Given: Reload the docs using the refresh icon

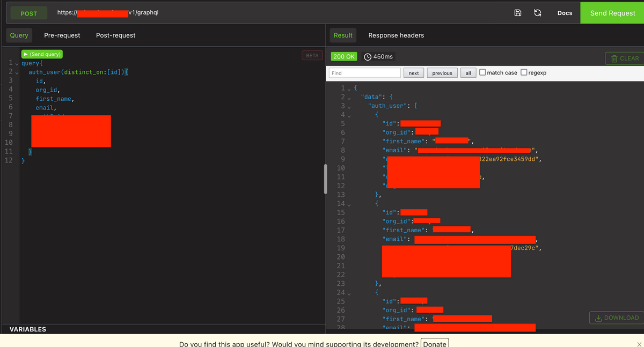Looking at the screenshot, I should click(x=537, y=13).
